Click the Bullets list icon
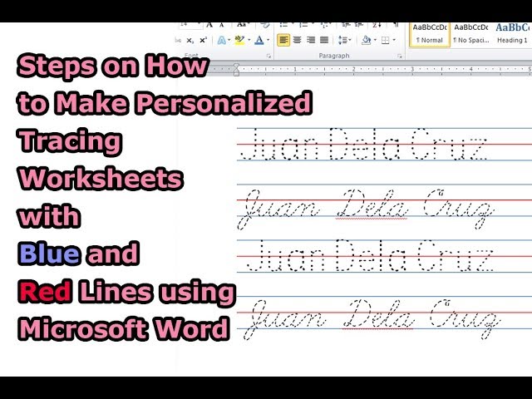This screenshot has width=532, height=399. (284, 25)
